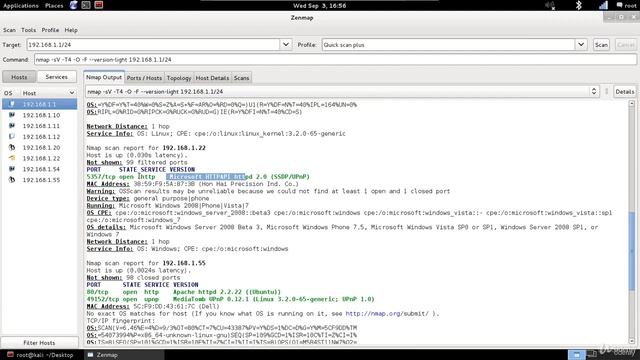
Task: Click the scrollbar down arrow in output pane
Action: 632,341
